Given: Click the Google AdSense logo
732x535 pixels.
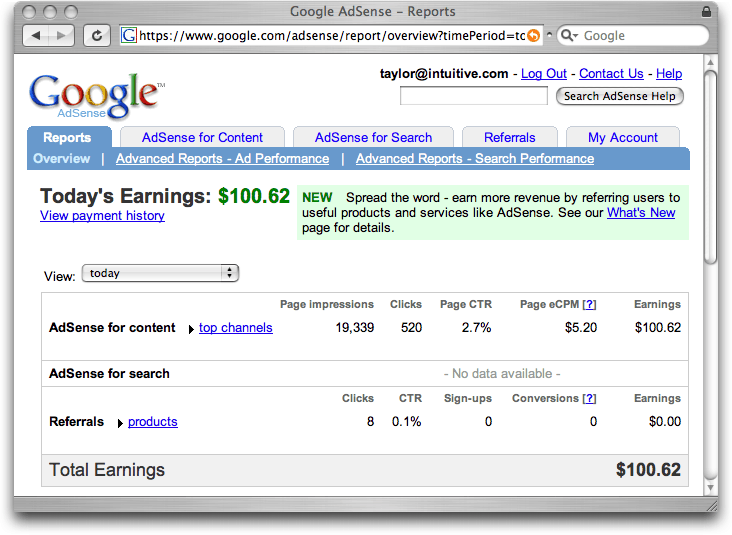Looking at the screenshot, I should 95,96.
